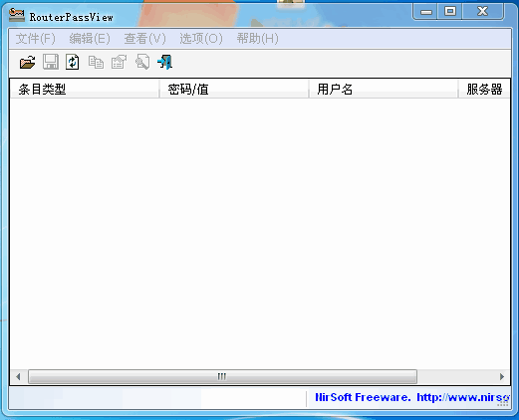Open the 选项(O) menu
The width and height of the screenshot is (519, 420).
201,39
